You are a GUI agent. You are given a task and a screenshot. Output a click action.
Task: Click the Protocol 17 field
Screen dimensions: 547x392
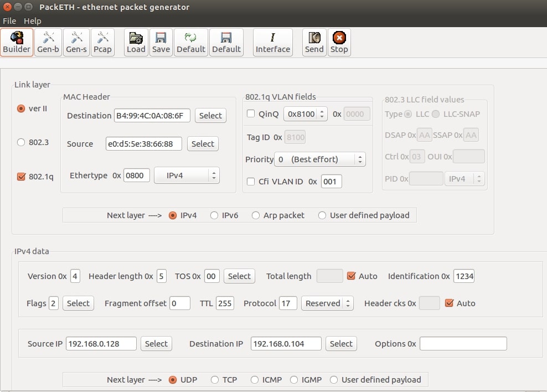(288, 303)
